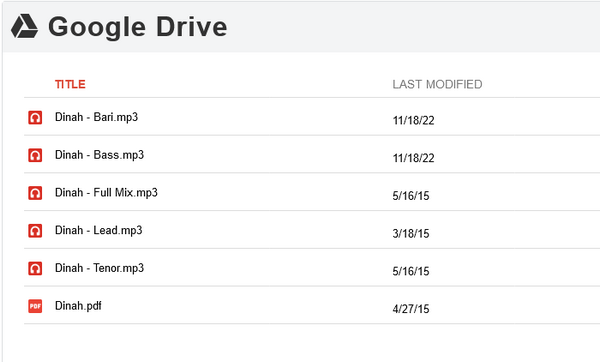The image size is (600, 362).
Task: Click the 11/18/22 date of Dinah - Bari.mp3
Action: point(413,121)
